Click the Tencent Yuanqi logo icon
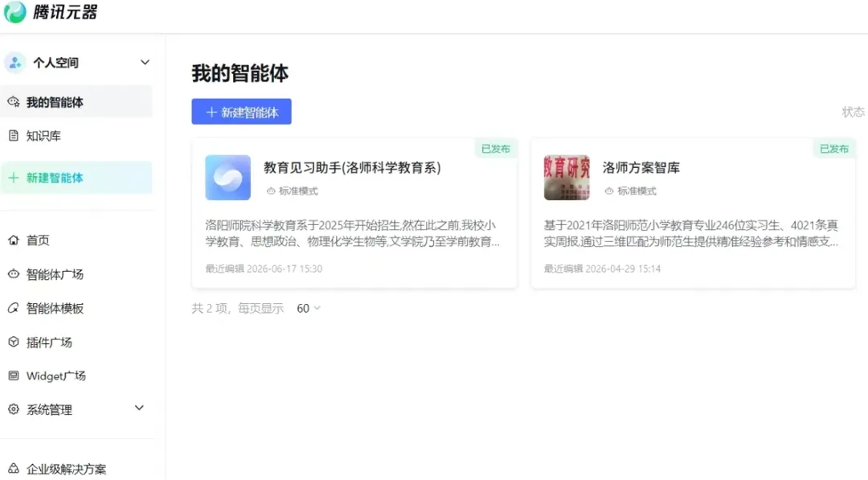This screenshot has height=480, width=868. click(x=15, y=11)
